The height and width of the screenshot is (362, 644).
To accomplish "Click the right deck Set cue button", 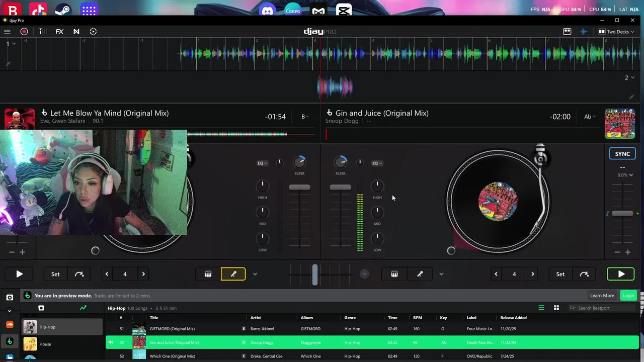I will [560, 274].
